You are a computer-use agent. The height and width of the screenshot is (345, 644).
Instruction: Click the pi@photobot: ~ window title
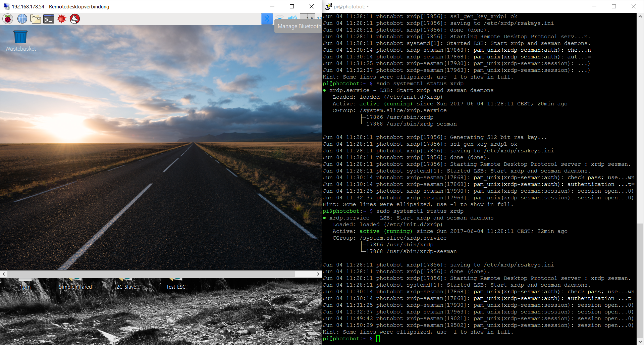click(x=352, y=6)
